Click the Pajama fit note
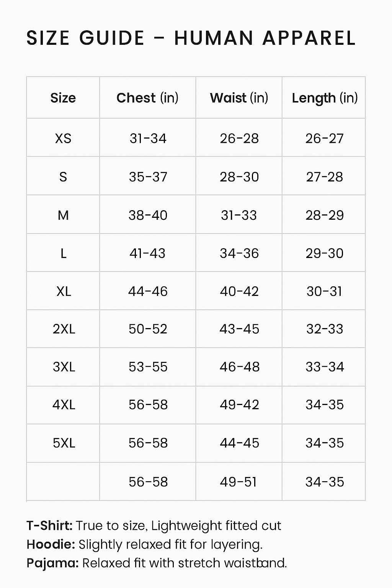This screenshot has height=588, width=392. pos(157,563)
